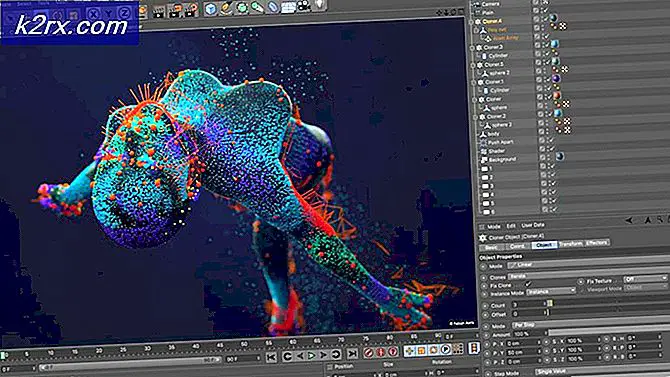This screenshot has width=670, height=377.
Task: Click the viewport pan navigation icon
Action: tap(440, 13)
